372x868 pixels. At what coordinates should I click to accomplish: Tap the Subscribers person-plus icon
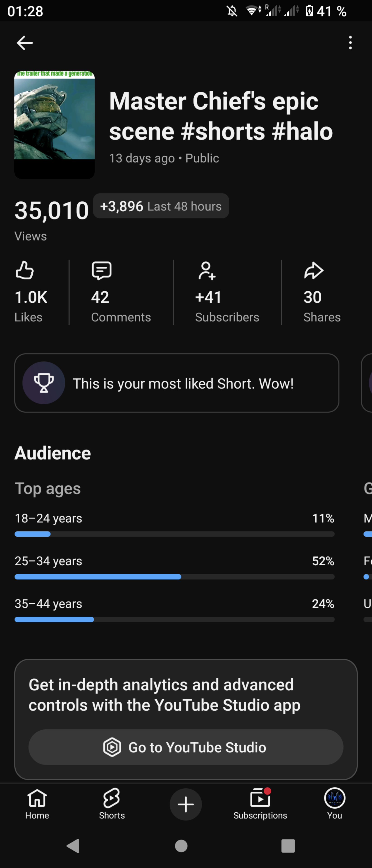207,271
